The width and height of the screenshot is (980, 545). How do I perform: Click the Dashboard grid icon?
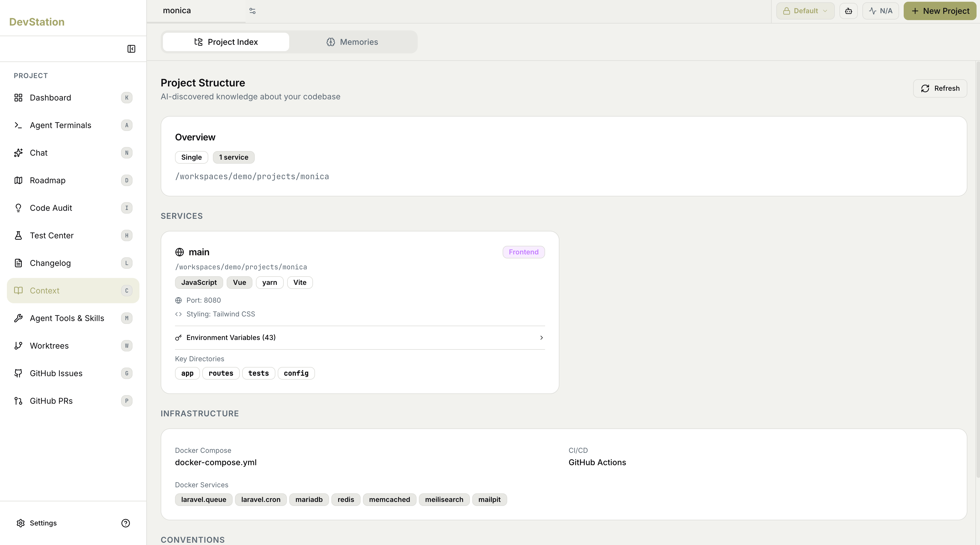[18, 98]
